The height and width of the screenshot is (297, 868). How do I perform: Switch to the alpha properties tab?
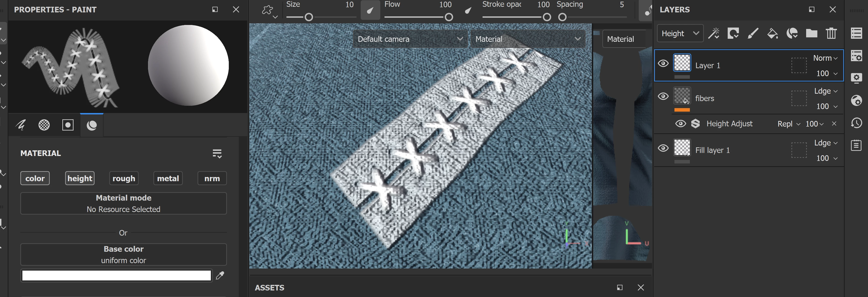[44, 125]
